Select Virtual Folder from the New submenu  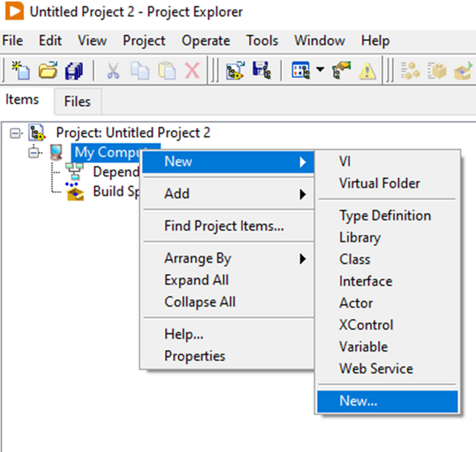pyautogui.click(x=387, y=183)
